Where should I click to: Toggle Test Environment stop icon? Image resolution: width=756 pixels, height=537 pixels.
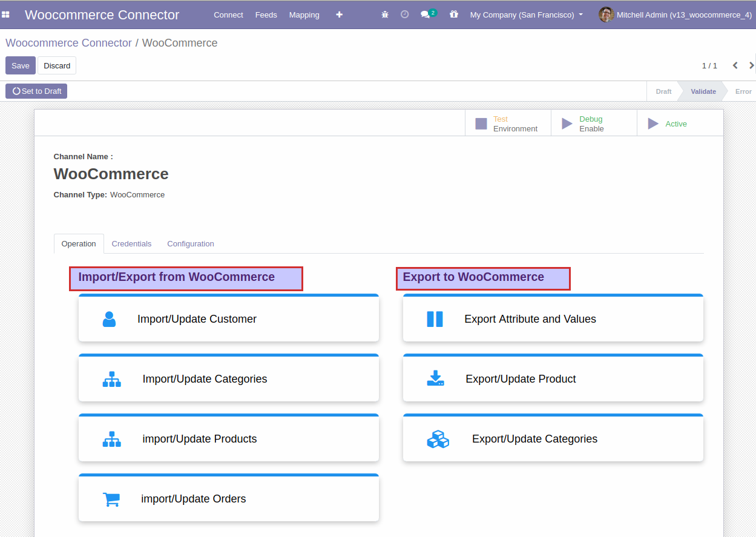point(481,124)
